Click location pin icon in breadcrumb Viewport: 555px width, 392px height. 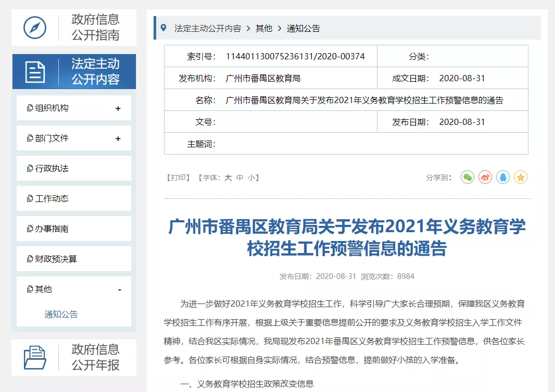163,28
